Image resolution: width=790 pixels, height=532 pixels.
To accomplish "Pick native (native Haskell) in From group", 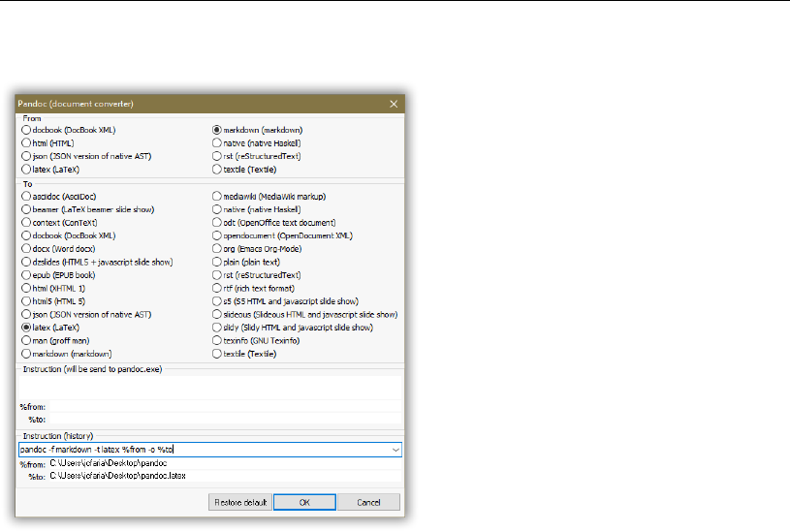I will pos(257,143).
